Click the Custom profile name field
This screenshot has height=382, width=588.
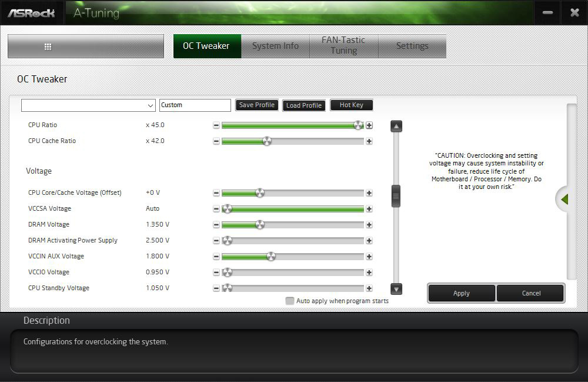195,105
